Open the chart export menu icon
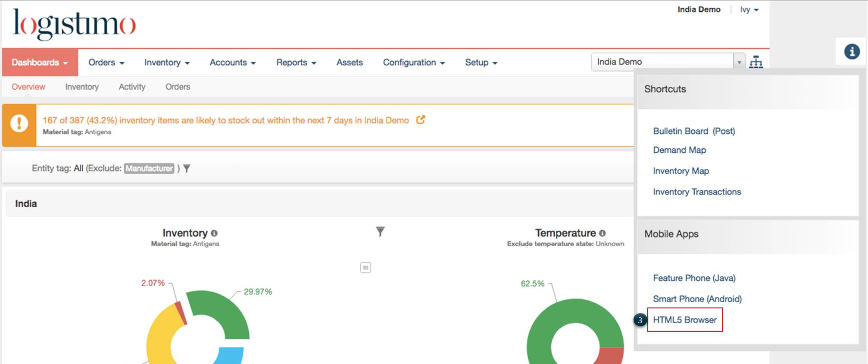 (x=365, y=268)
